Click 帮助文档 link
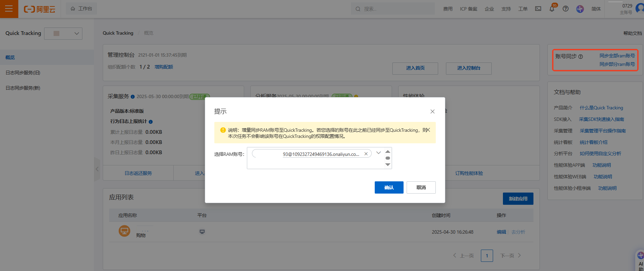644x271 pixels. tap(632, 33)
